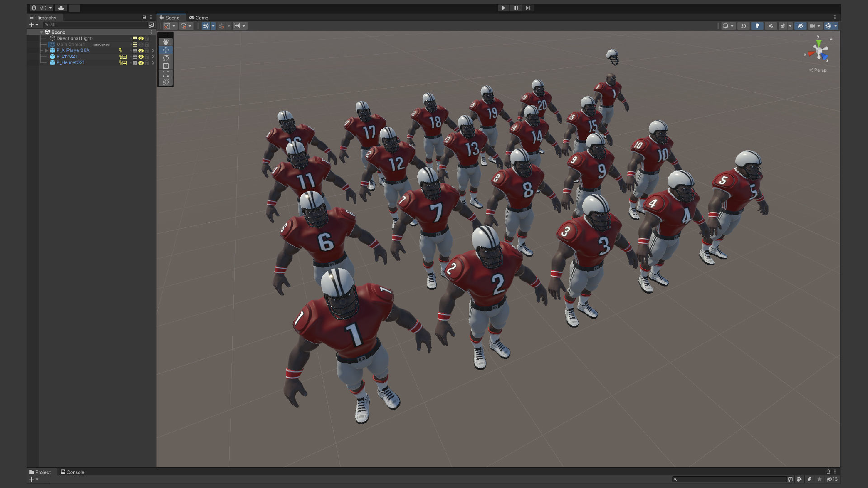
Task: Open the pivot position dropdown arrow
Action: coord(174,26)
